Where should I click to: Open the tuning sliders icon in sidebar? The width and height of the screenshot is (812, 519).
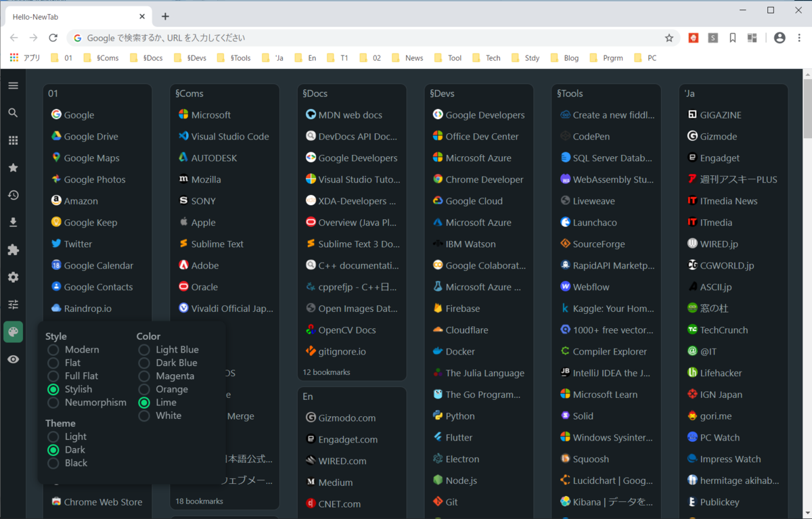point(13,304)
